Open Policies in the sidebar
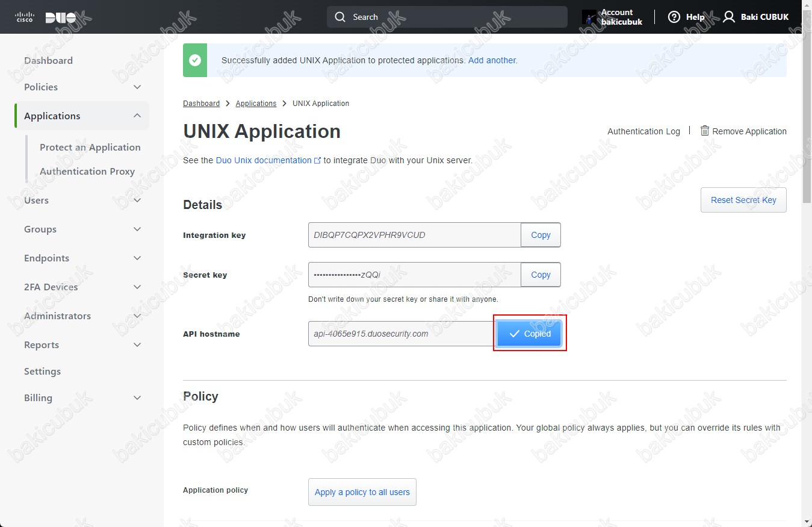This screenshot has height=527, width=812. 41,87
